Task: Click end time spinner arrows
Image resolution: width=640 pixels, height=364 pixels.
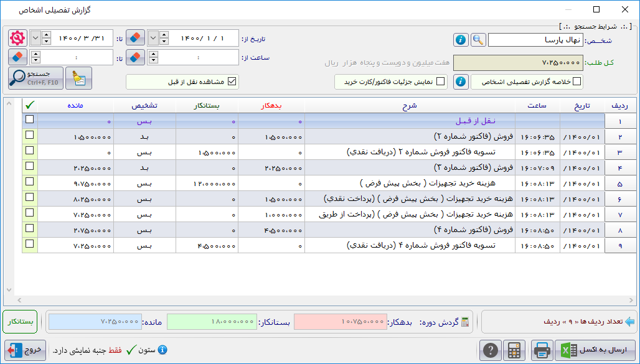Action: tap(35, 57)
